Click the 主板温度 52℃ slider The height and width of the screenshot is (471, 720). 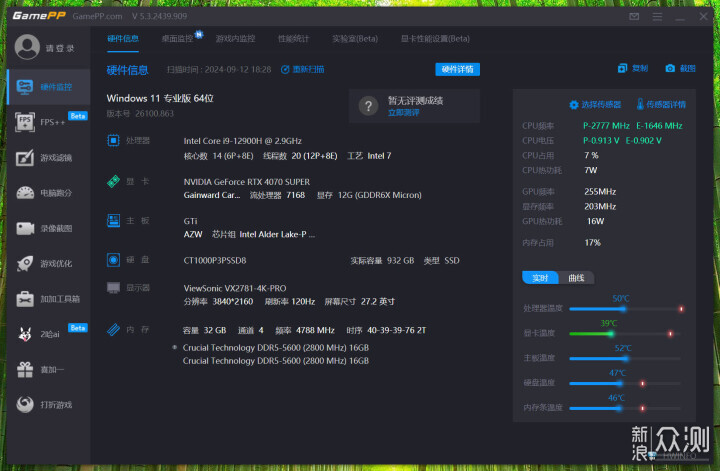(625, 359)
